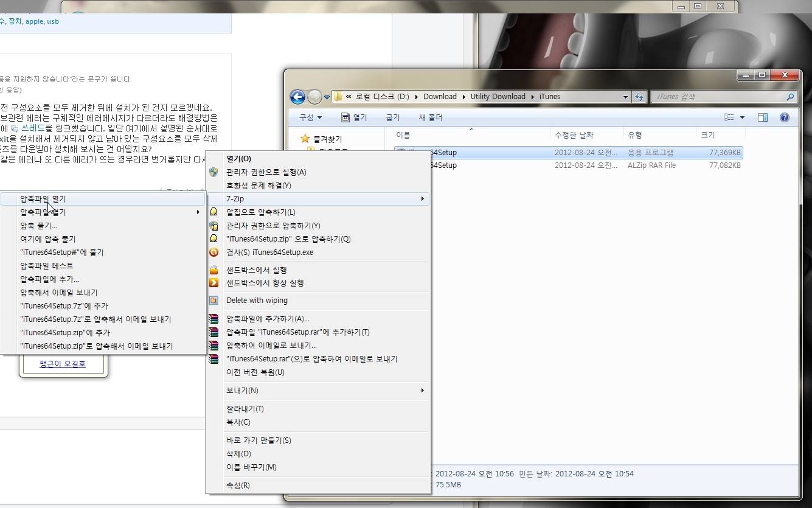Screen dimensions: 812x508
Task: Click the ALZip icon beside 알집으로 압축하기(L)
Action: pyautogui.click(x=213, y=212)
